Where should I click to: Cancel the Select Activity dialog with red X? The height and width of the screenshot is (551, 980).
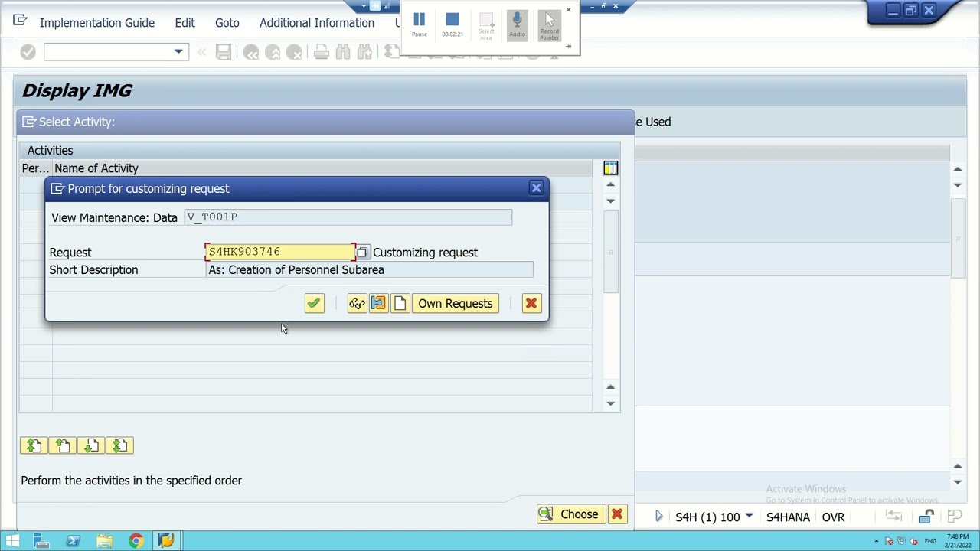click(617, 514)
